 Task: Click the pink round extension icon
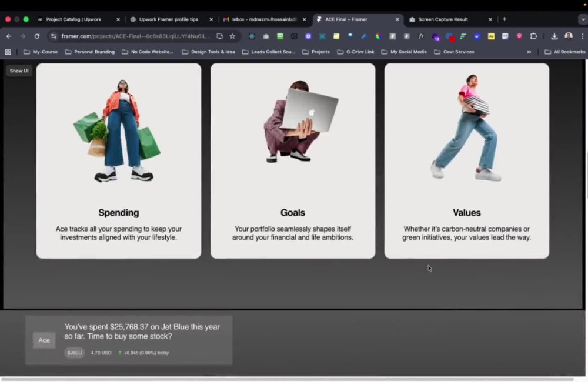pyautogui.click(x=519, y=36)
